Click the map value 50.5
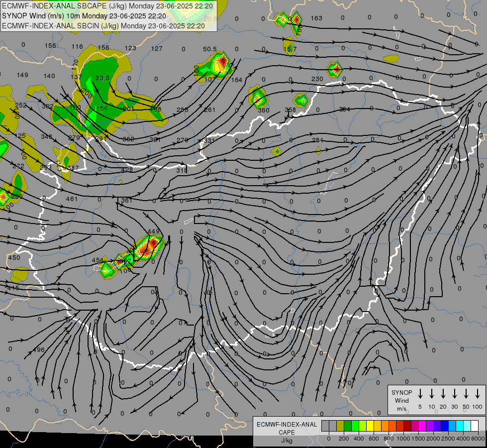Screen dimensions: 487x448 click(209, 49)
